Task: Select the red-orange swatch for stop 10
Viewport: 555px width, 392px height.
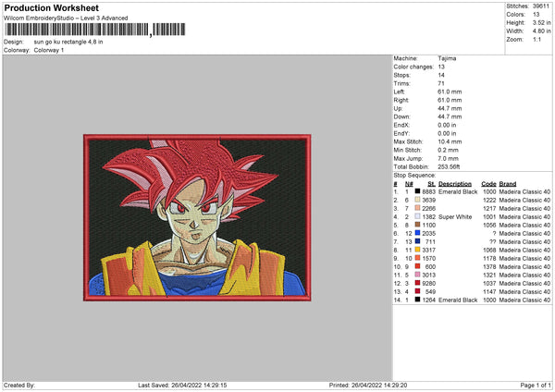Action: pos(417,266)
